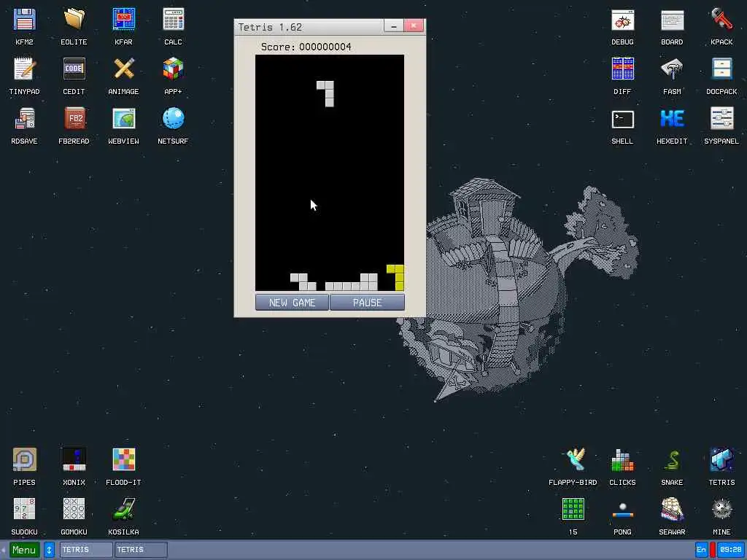This screenshot has height=560, width=747.
Task: Launch the 15 puzzle icon
Action: (x=573, y=510)
